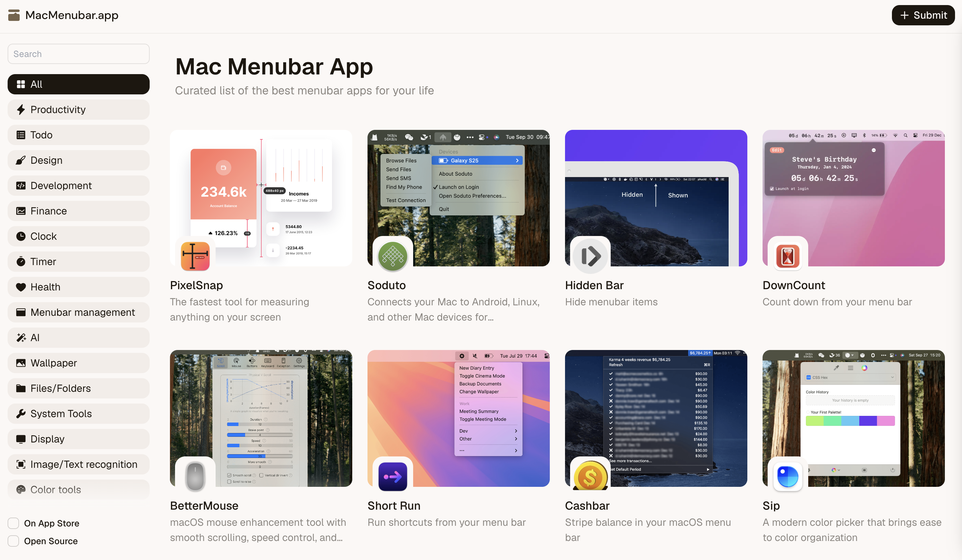Click the DownCount hourglass icon

click(x=788, y=256)
